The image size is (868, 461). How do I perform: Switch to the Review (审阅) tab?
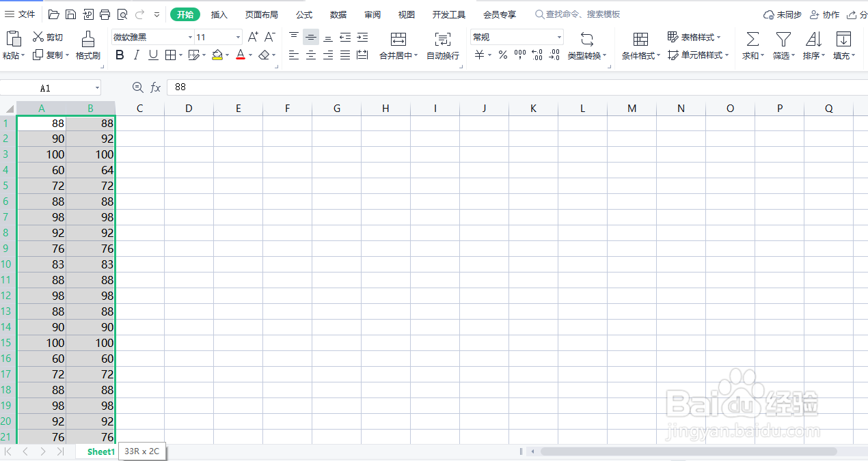click(x=372, y=14)
